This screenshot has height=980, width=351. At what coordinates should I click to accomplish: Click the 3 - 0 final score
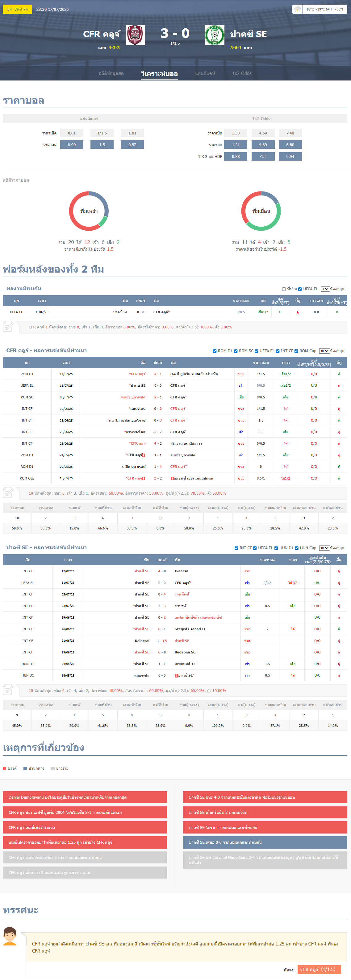click(x=175, y=34)
